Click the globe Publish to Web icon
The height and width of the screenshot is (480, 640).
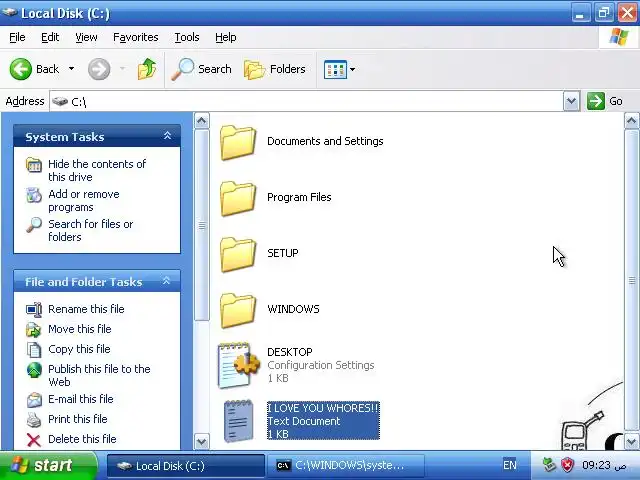34,370
